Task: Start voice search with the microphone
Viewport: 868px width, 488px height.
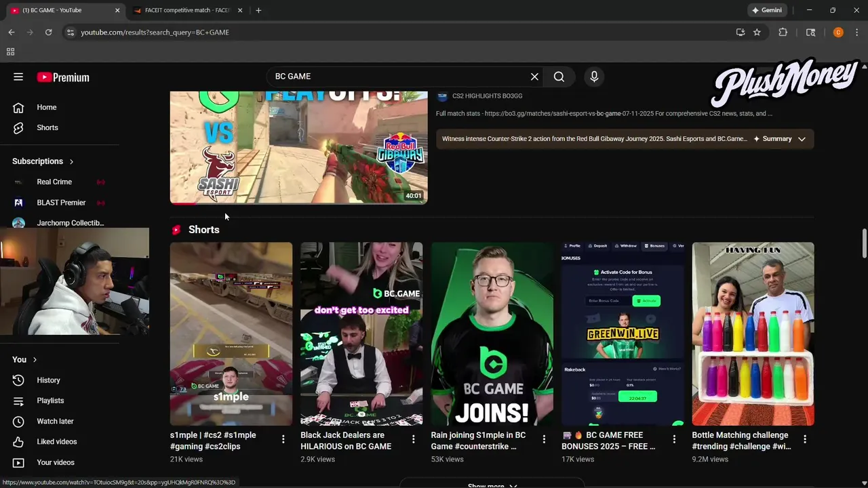Action: pyautogui.click(x=594, y=77)
